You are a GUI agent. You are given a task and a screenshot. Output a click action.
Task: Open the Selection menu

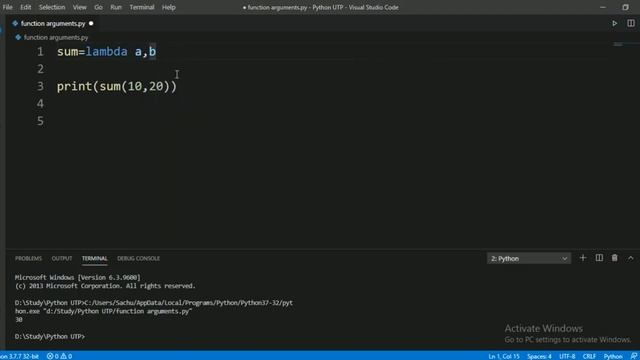(52, 7)
